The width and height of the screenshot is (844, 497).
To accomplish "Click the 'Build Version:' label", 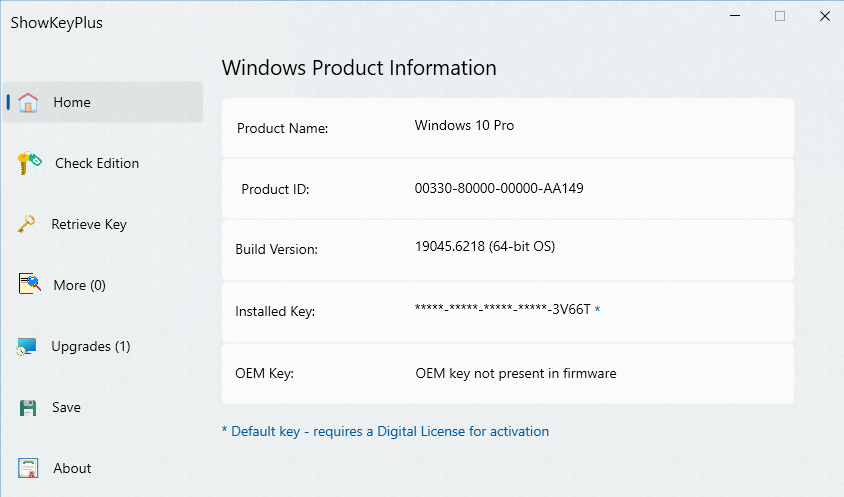I will [277, 249].
